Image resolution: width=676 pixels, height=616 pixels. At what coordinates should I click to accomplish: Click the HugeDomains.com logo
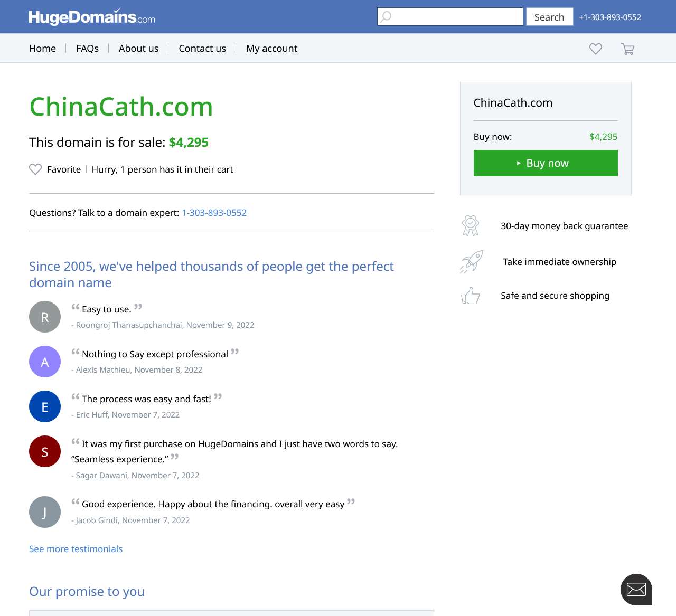(92, 17)
